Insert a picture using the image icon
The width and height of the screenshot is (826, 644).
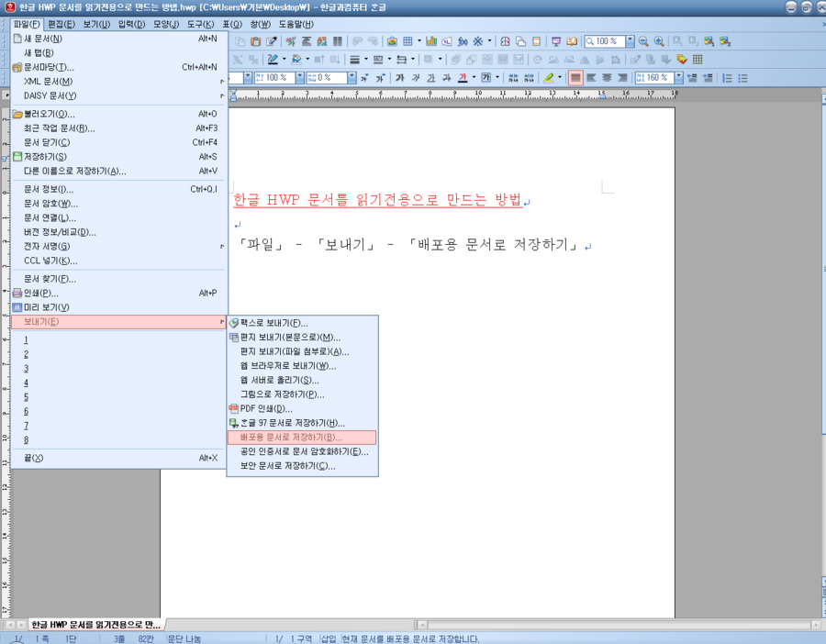tap(392, 41)
